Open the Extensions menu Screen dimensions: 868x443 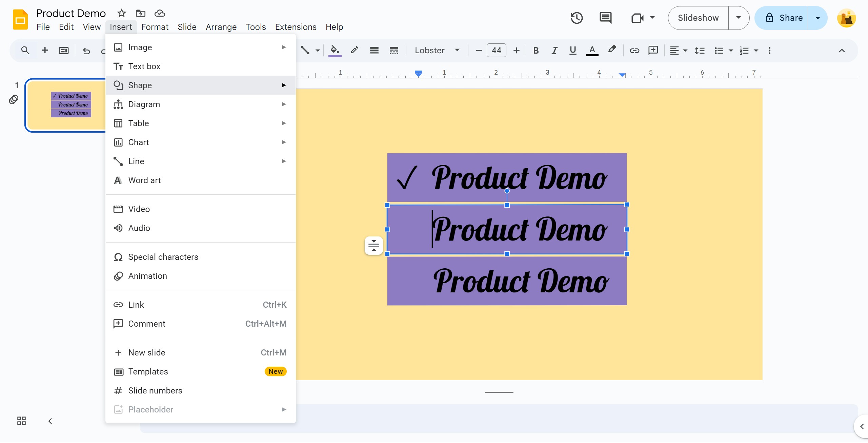click(296, 27)
